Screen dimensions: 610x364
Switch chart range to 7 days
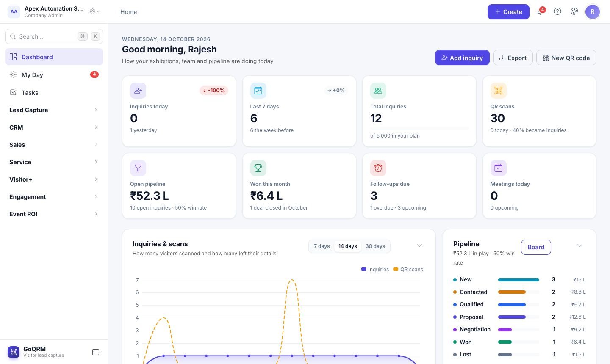pos(322,246)
